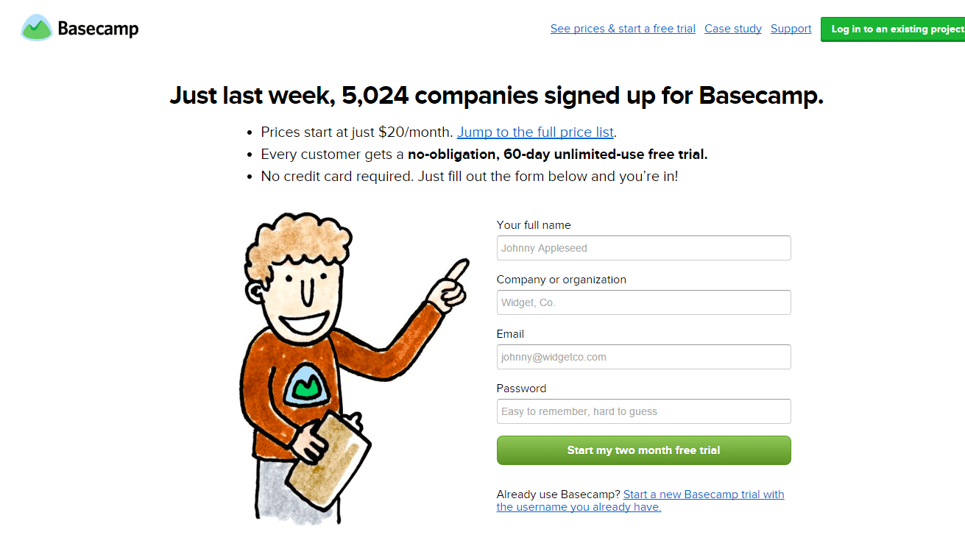Open Start a new Basecamp trial link
This screenshot has width=965, height=560.
click(x=640, y=500)
